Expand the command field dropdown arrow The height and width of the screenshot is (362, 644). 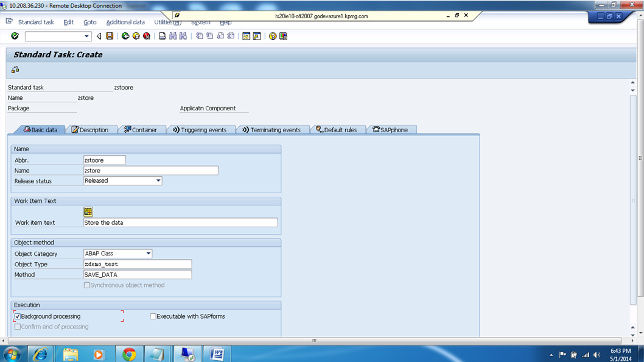[x=86, y=36]
